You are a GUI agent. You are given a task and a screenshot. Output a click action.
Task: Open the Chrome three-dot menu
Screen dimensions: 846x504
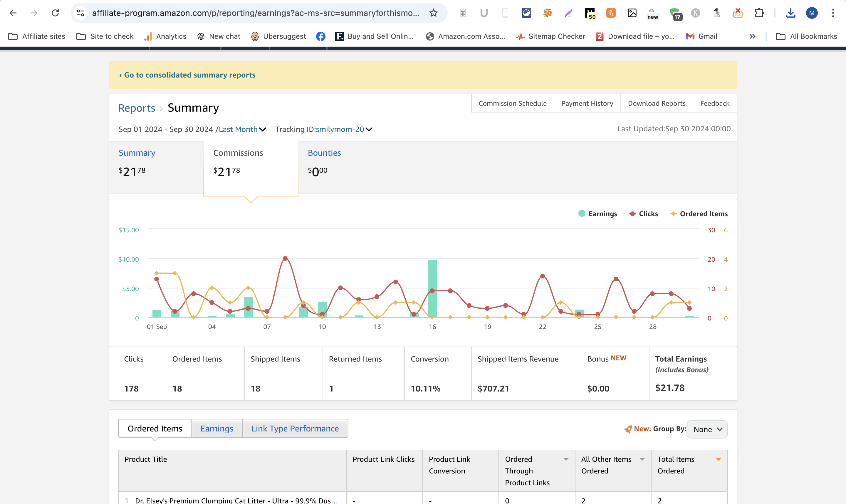click(x=833, y=13)
